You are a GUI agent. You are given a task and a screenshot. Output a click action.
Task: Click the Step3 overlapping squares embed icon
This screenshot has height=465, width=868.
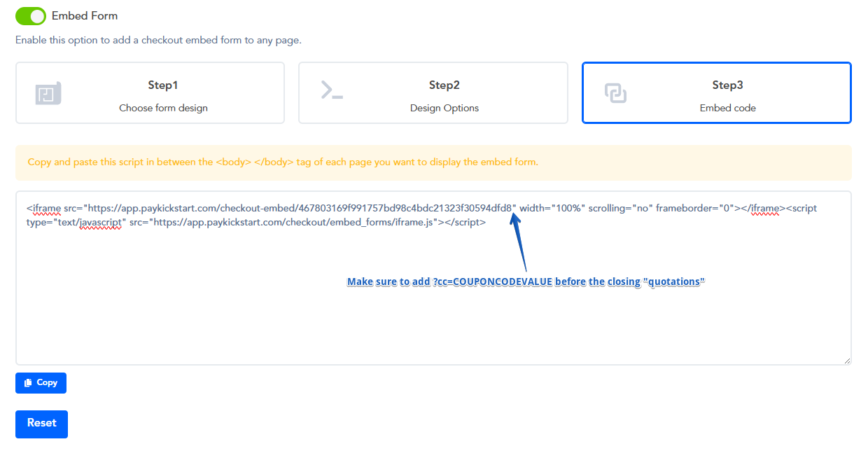[615, 93]
